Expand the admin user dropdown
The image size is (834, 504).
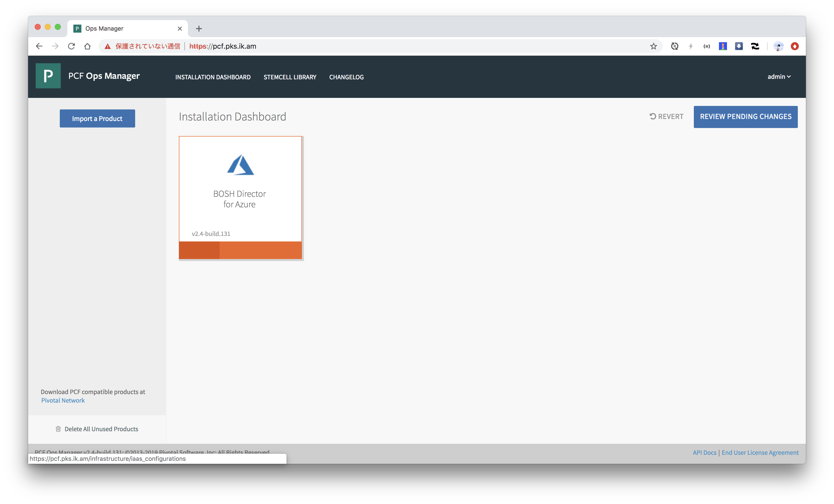779,77
